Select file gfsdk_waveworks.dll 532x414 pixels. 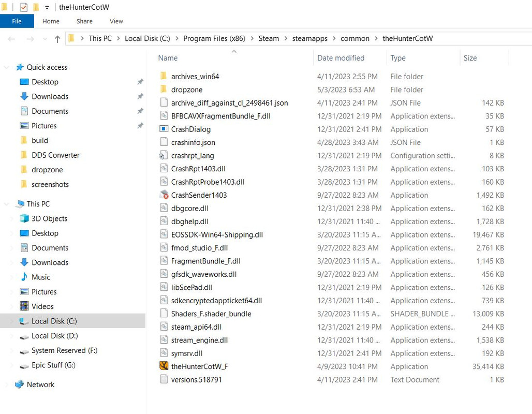click(203, 274)
